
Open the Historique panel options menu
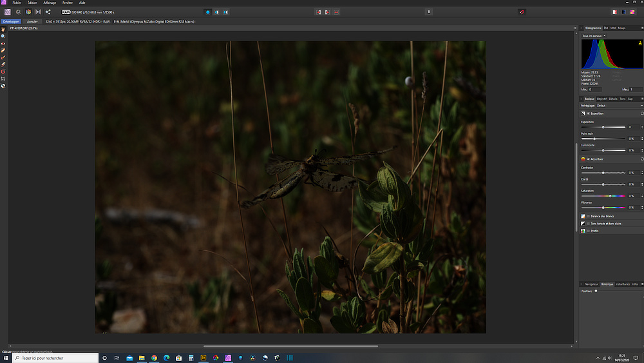(x=642, y=284)
